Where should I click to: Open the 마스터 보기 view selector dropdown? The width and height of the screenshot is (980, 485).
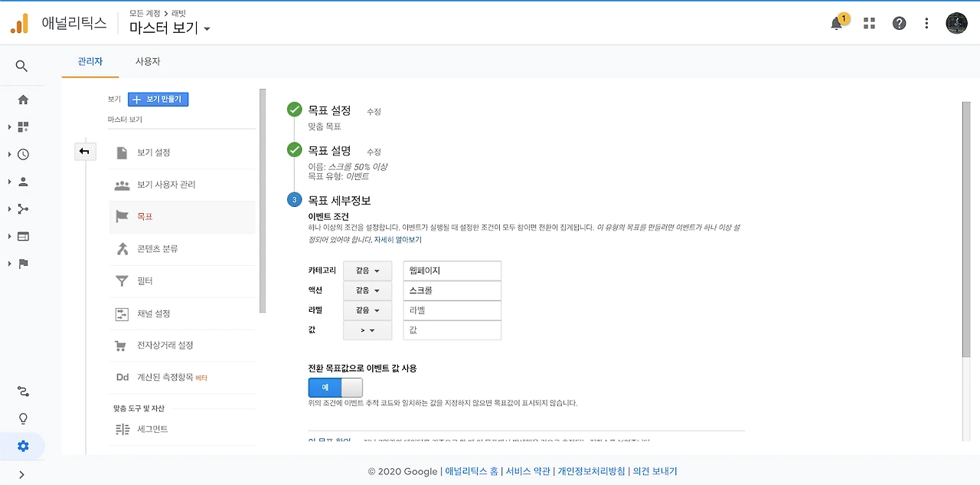[170, 28]
